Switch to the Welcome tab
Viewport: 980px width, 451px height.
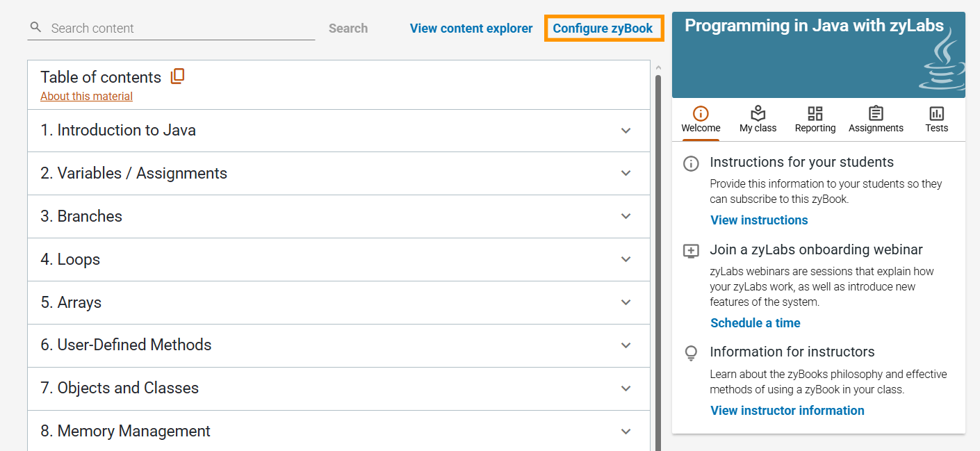pos(701,120)
